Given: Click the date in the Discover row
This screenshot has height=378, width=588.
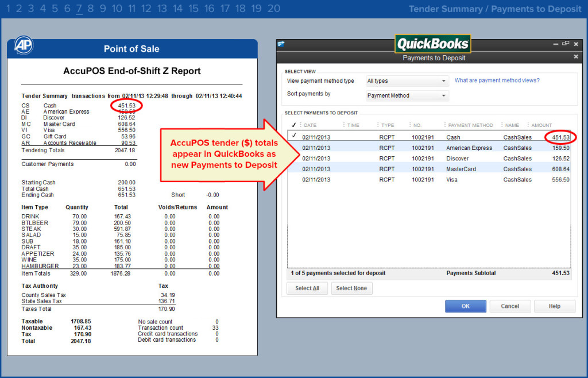Looking at the screenshot, I should 316,158.
